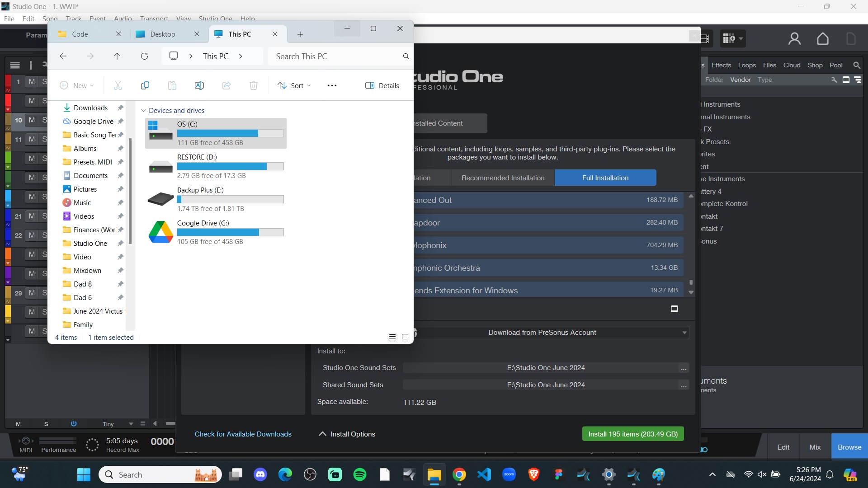Viewport: 868px width, 488px height.
Task: Open Discord from the taskbar
Action: click(260, 474)
